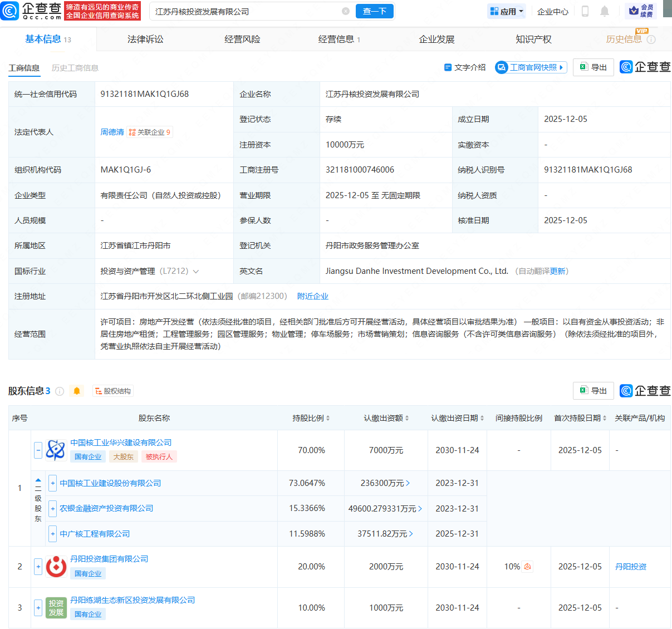
Task: Click the monitoring bell beside 股东信息
Action: 76,391
